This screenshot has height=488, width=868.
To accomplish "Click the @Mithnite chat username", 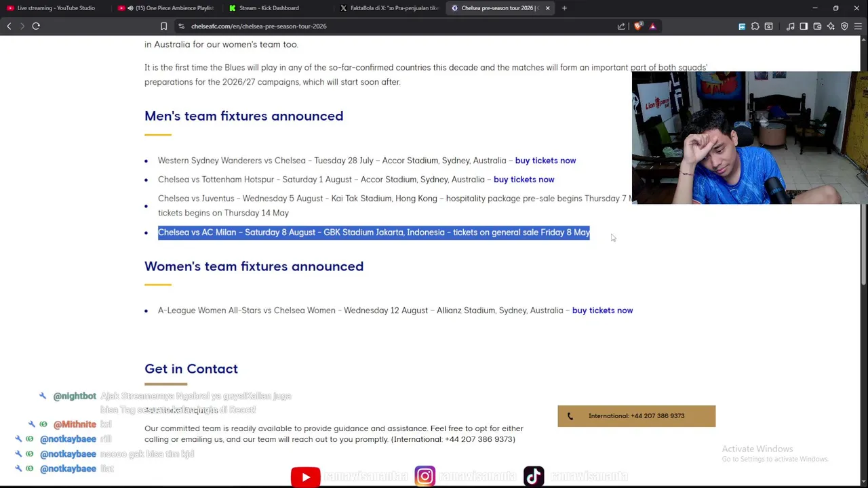I will (x=75, y=424).
